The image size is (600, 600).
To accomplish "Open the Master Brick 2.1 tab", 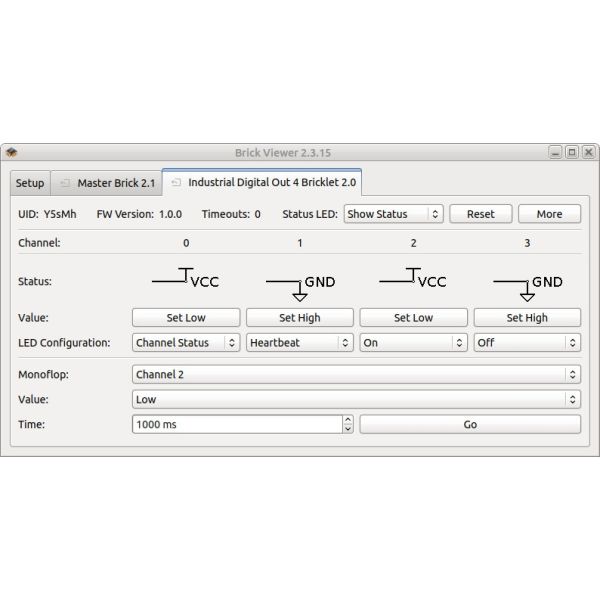I will click(107, 183).
